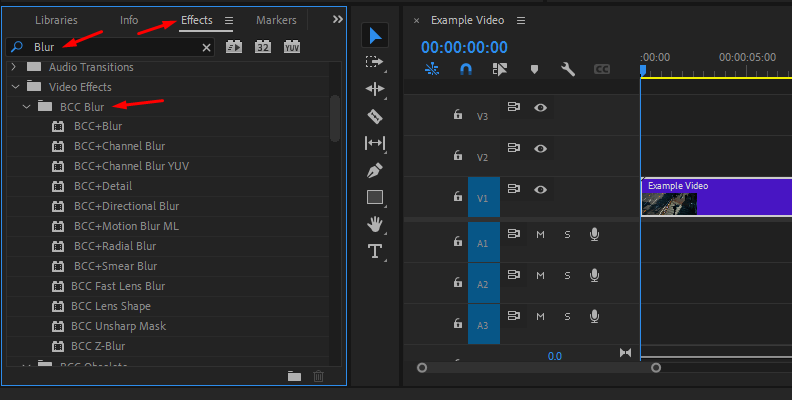Select the Selection tool arrow

point(375,35)
